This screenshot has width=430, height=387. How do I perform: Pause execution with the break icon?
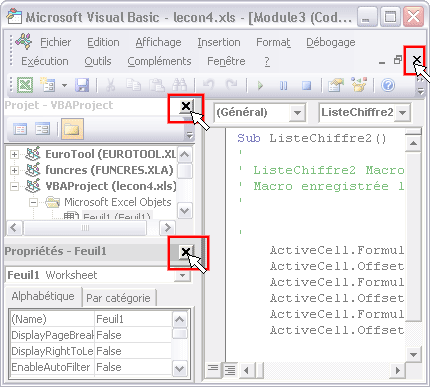pyautogui.click(x=284, y=86)
